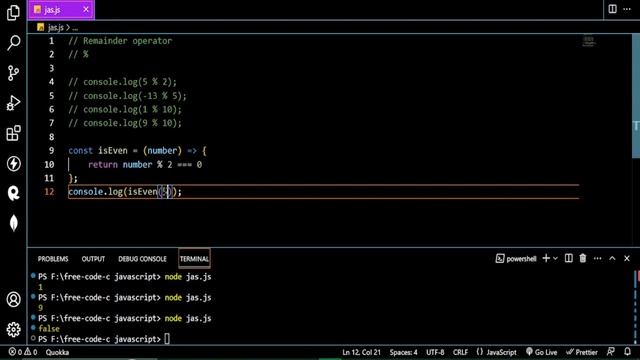Open the Accounts menu icon
The height and width of the screenshot is (360, 640).
(13, 300)
